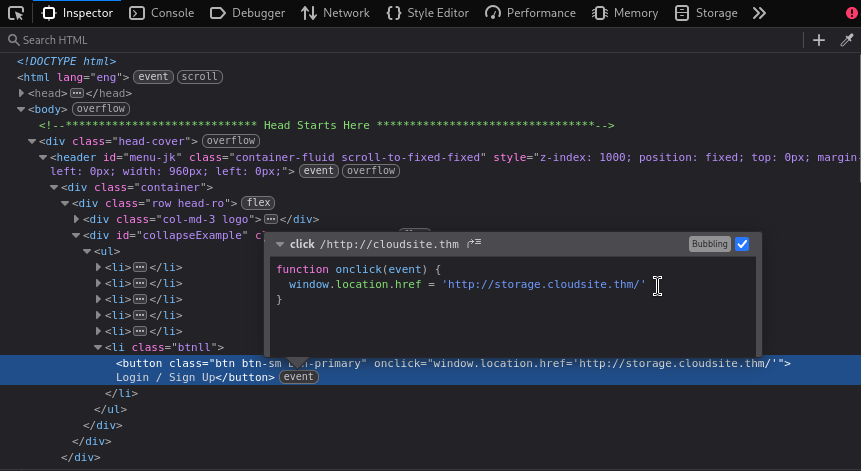Viewport: 861px width, 471px height.
Task: Click overflow badge on body element
Action: 101,109
